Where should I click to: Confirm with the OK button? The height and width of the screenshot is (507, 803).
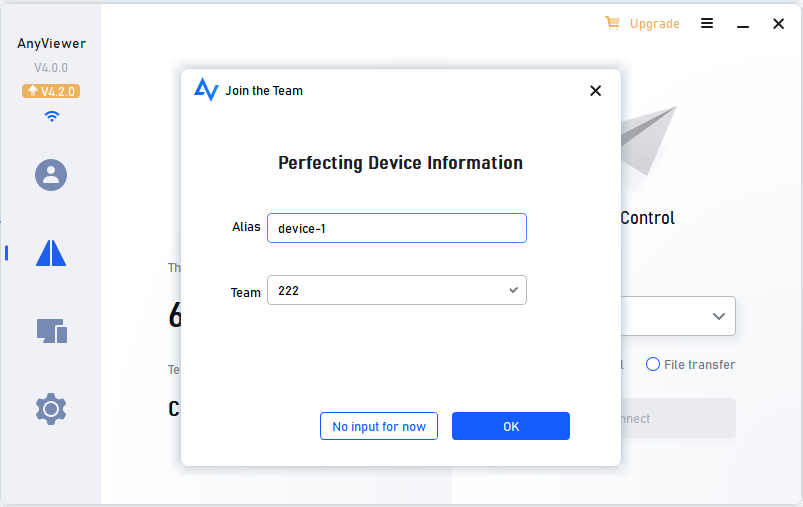tap(511, 426)
